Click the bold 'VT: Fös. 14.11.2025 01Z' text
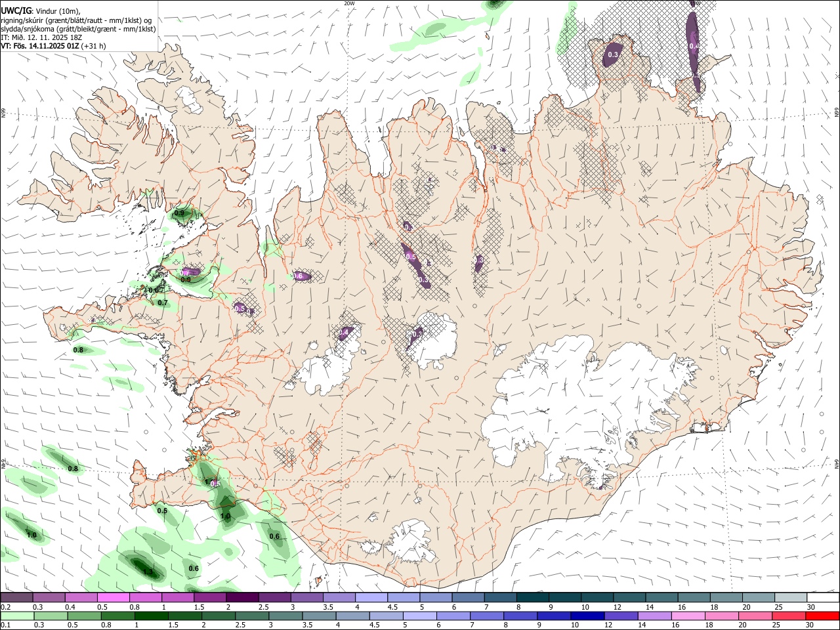 [x=40, y=46]
